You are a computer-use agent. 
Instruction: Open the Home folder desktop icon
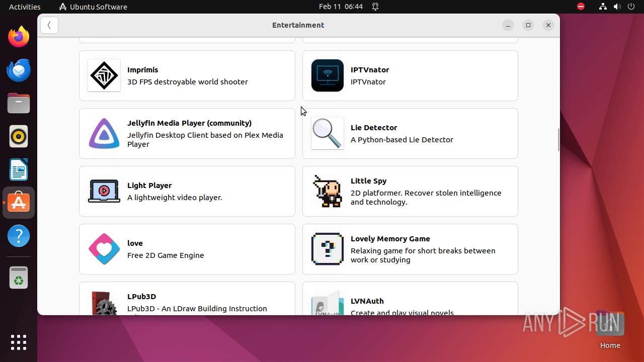coord(610,330)
